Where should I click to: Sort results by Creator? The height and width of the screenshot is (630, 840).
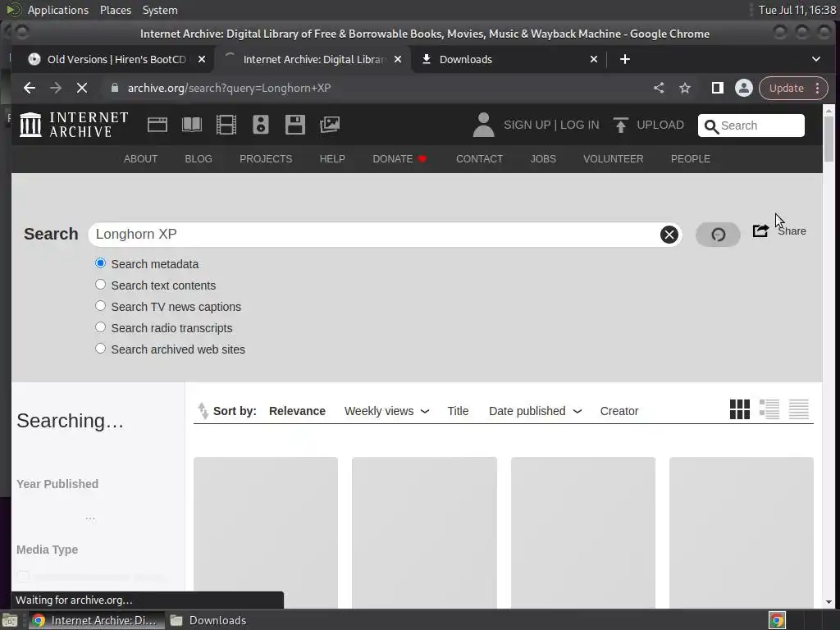coord(619,411)
